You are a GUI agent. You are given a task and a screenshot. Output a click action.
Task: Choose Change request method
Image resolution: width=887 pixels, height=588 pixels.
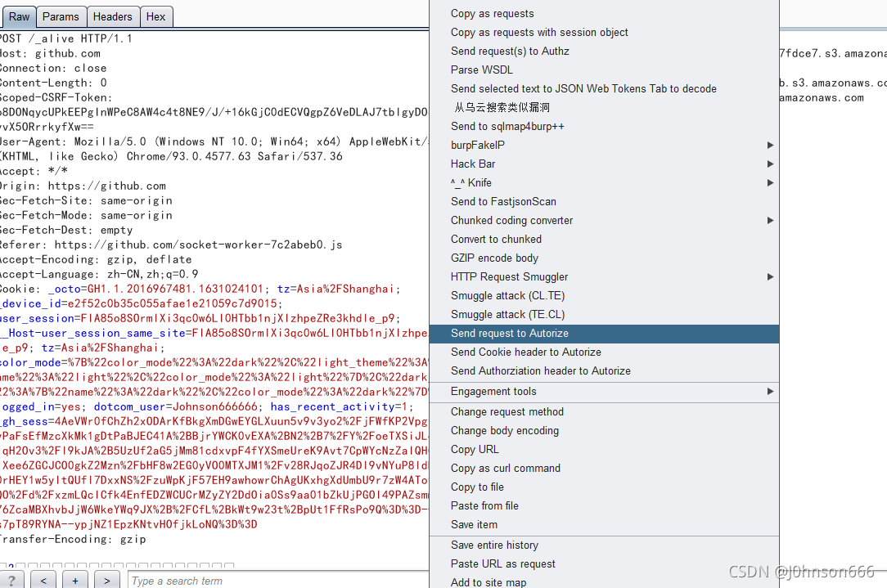(604, 411)
